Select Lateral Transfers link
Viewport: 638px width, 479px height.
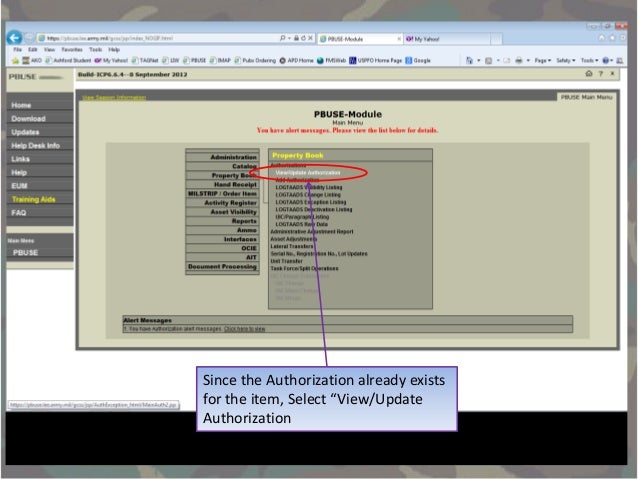point(292,246)
